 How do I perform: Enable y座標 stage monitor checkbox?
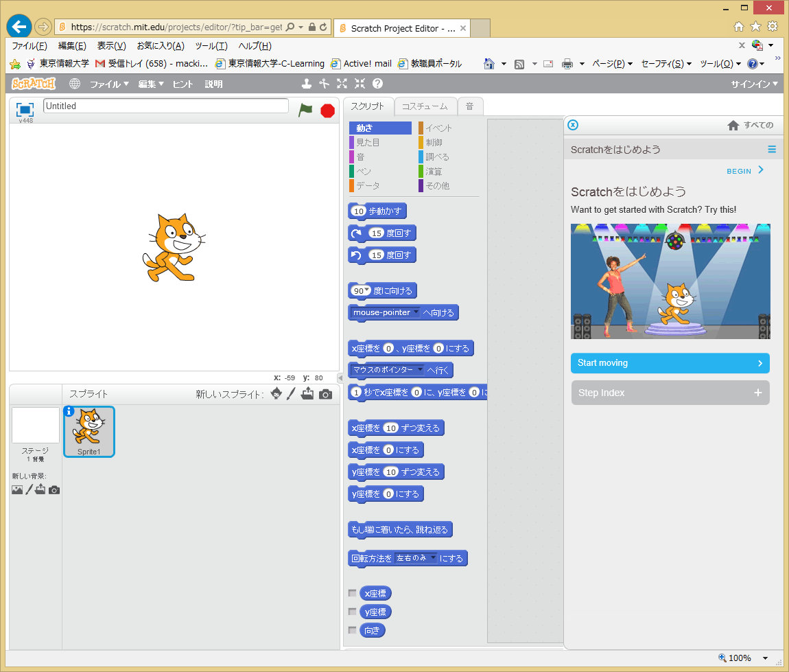pyautogui.click(x=352, y=612)
